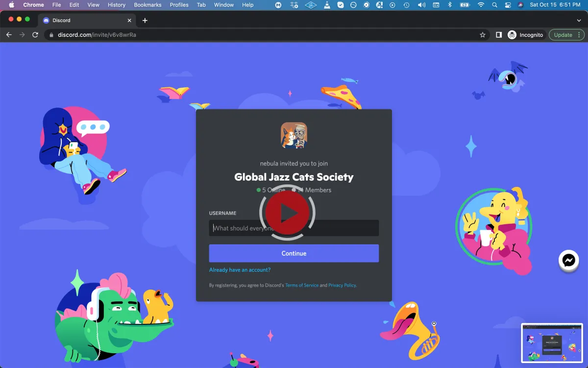588x368 pixels.
Task: Click the Global Jazz Cats Society server avatar
Action: coord(294,135)
